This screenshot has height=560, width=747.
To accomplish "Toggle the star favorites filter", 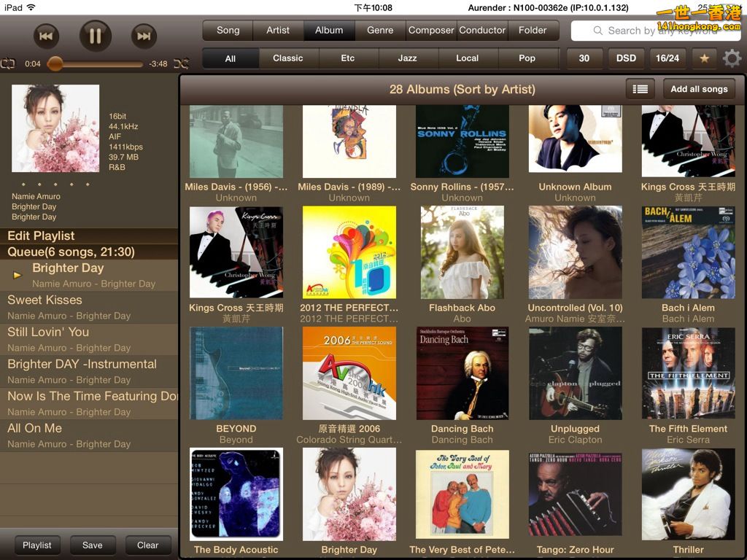I will [704, 58].
